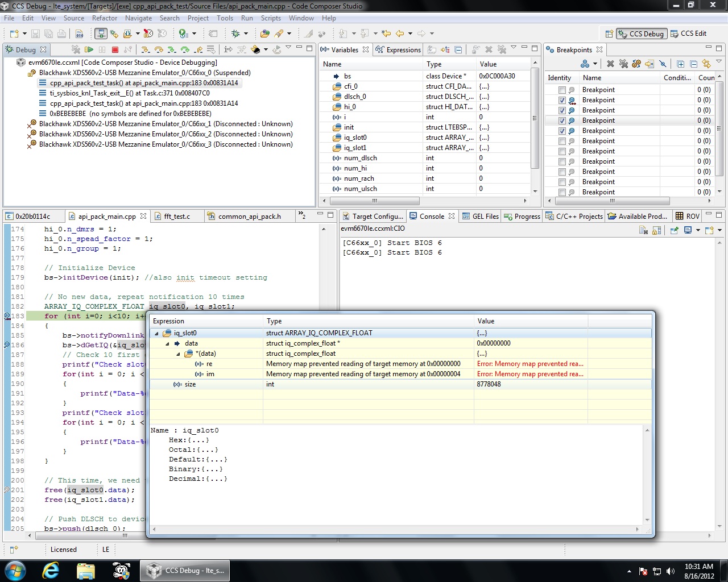
Task: Click Link with Debug View icon in Breakpoints
Action: pos(706,64)
